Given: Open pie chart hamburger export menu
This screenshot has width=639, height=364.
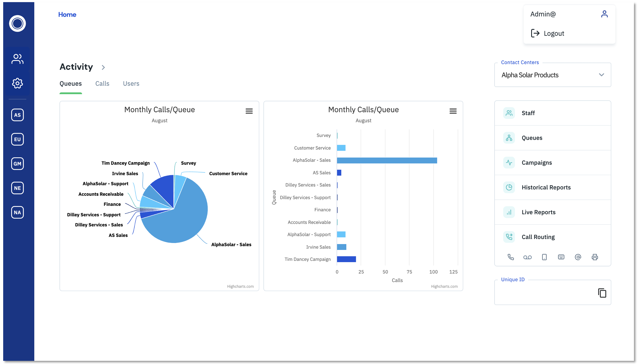Looking at the screenshot, I should coord(249,111).
